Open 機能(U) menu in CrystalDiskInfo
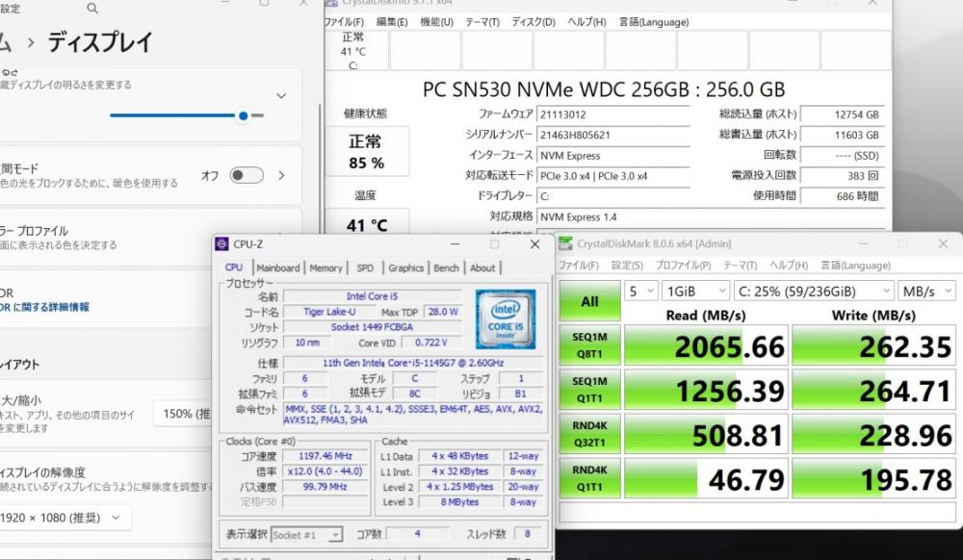This screenshot has width=963, height=560. 436,22
